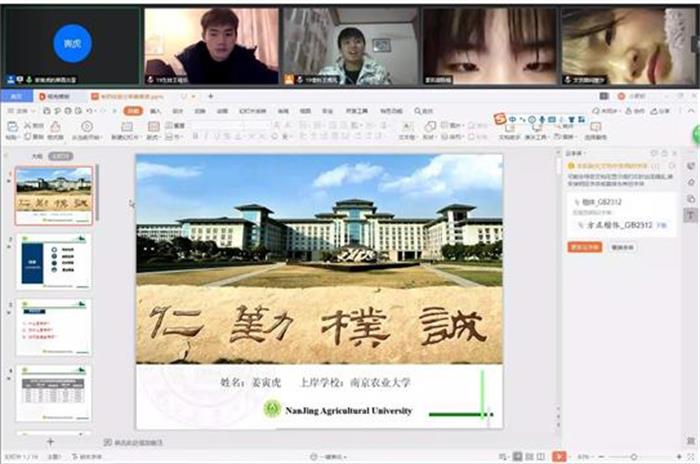Click the Format Painter brush icon

pyautogui.click(x=55, y=127)
